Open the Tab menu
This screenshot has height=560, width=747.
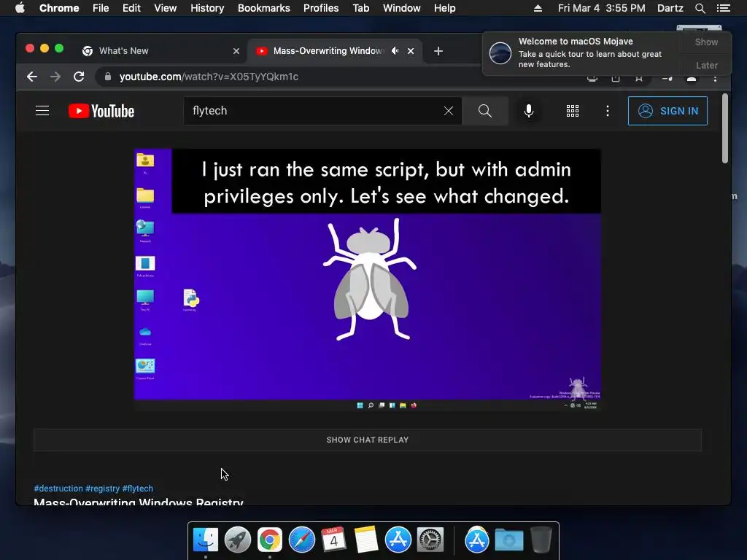click(360, 8)
